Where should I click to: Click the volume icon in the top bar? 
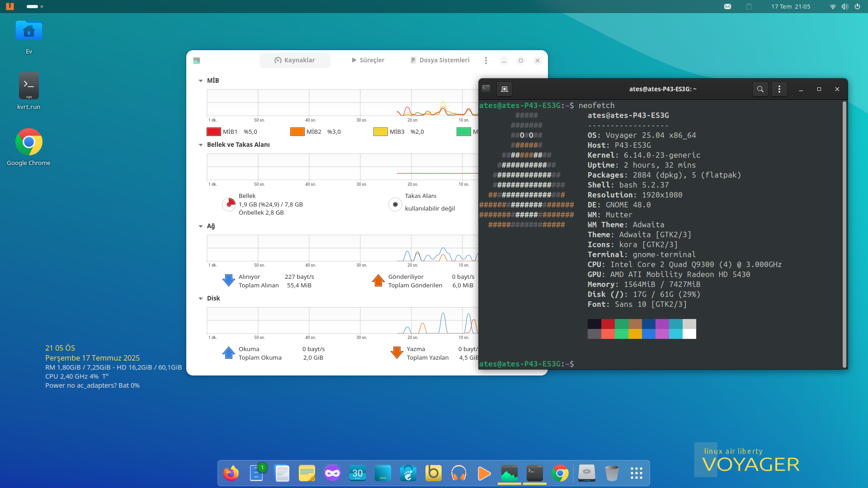(x=845, y=7)
